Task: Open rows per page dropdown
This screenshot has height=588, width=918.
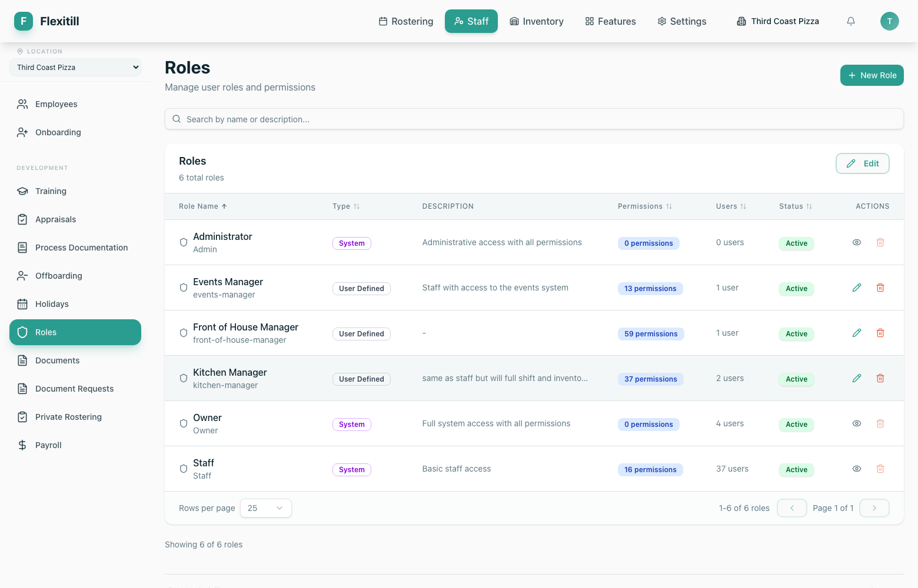Action: [266, 508]
